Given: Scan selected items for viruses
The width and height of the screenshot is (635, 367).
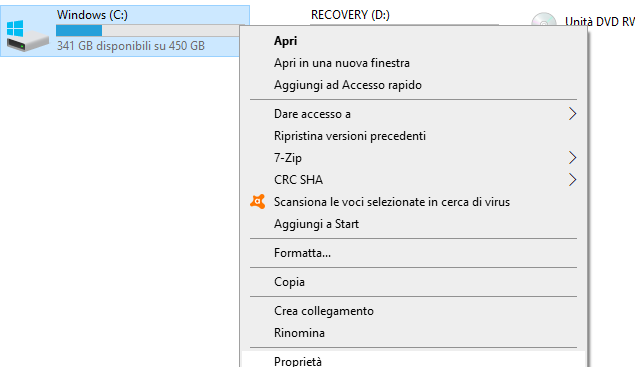Looking at the screenshot, I should click(x=413, y=202).
